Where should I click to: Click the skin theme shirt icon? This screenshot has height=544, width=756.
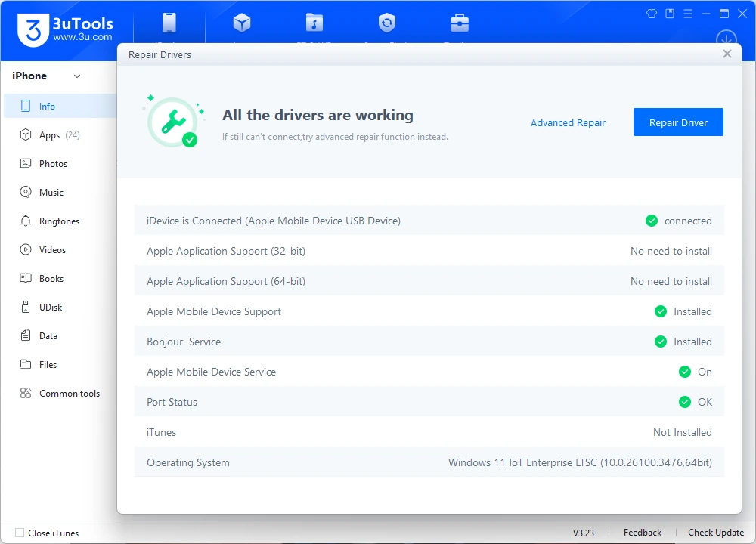652,14
